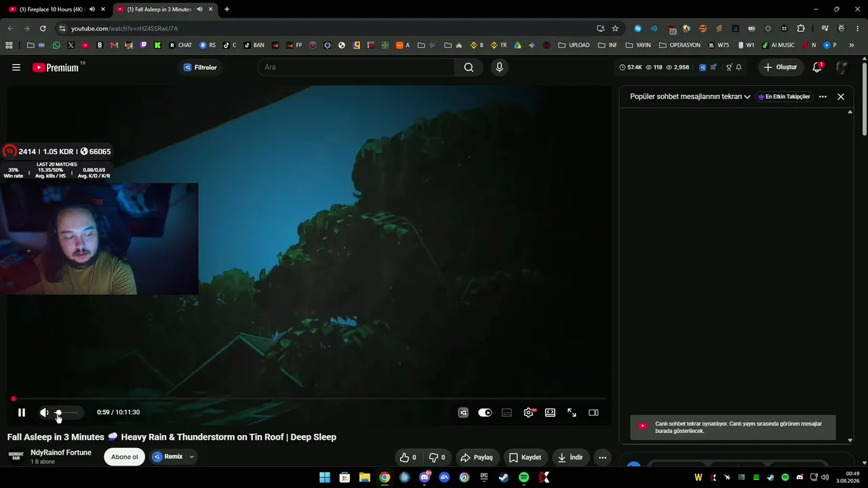Bookmark this page with the star

(615, 28)
